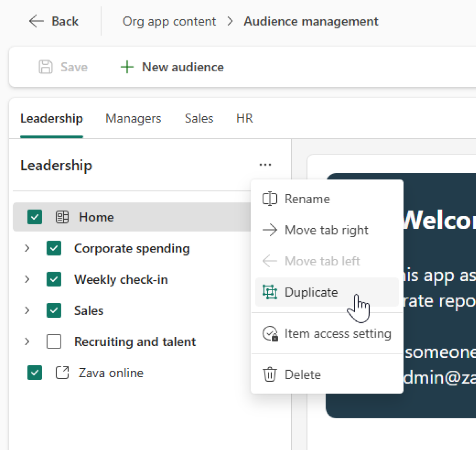
Task: Switch to the Leadership tab
Action: [x=51, y=119]
